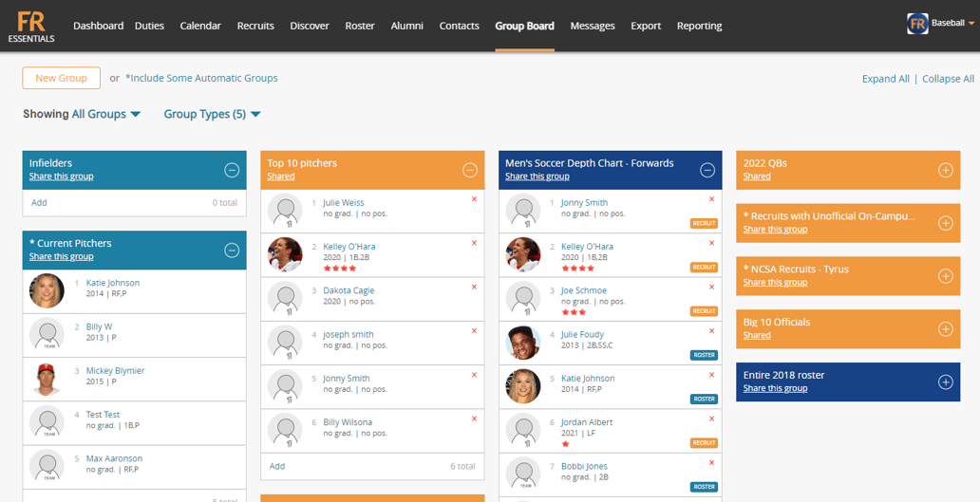The width and height of the screenshot is (980, 502).
Task: Remove Billy Wilsona using red X
Action: [x=474, y=418]
